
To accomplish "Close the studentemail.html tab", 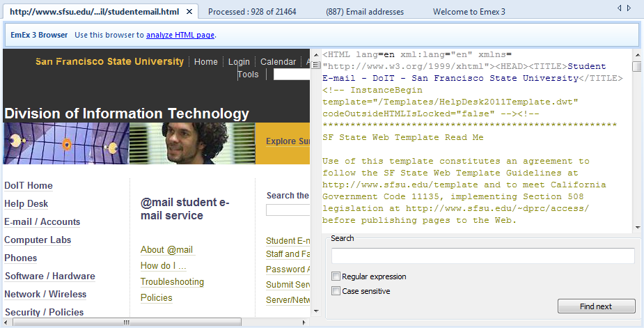I will coord(189,12).
